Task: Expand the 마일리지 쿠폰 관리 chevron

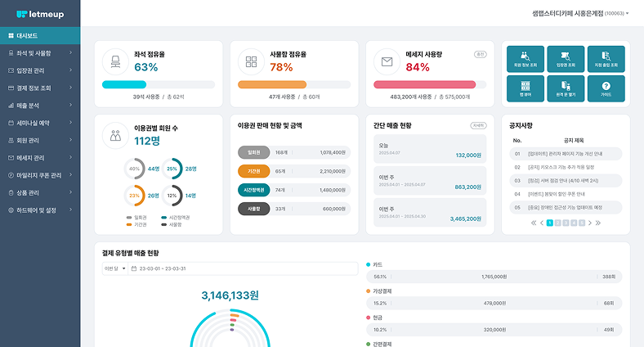Action: (x=70, y=175)
